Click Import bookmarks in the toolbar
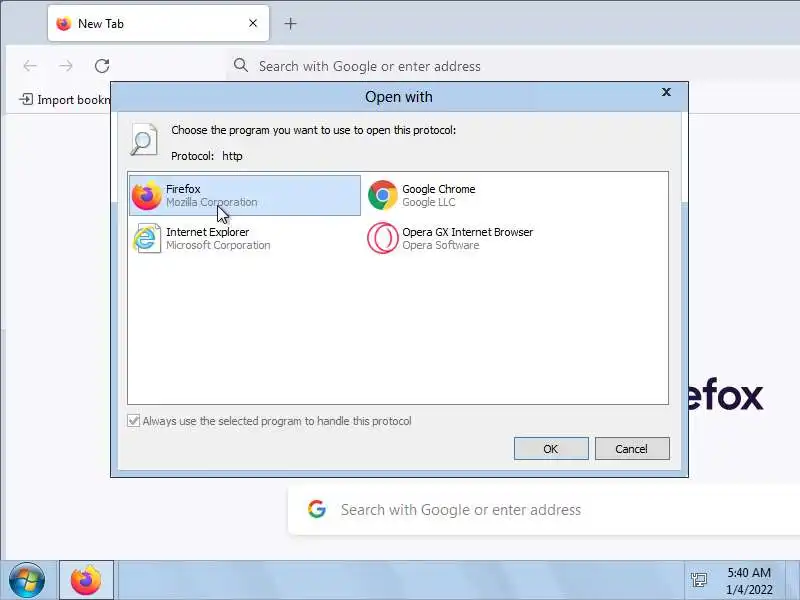Screen dimensions: 800x600 coord(65,99)
